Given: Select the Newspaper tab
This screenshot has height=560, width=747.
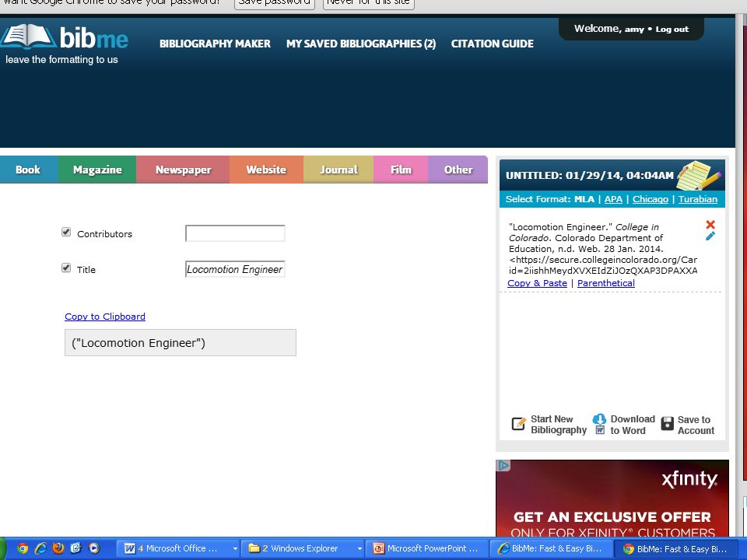Looking at the screenshot, I should [x=183, y=170].
